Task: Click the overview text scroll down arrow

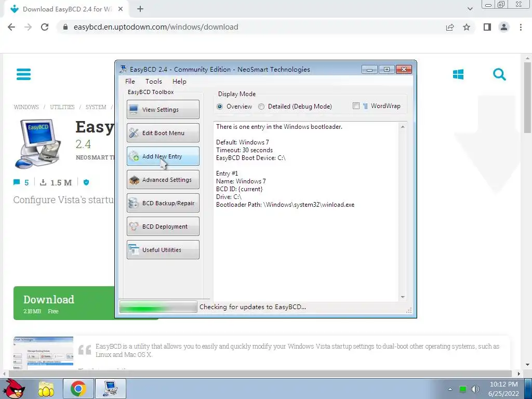Action: [x=403, y=297]
